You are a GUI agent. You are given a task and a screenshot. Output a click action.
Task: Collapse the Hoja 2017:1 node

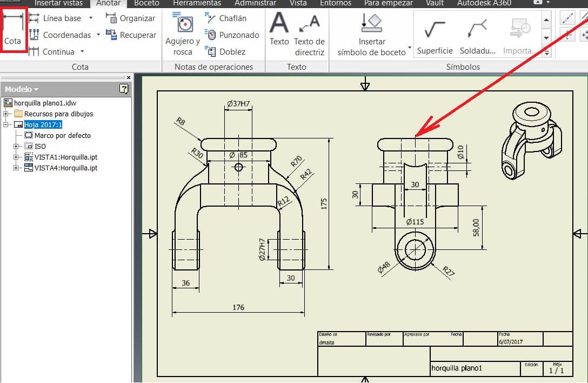pos(5,124)
